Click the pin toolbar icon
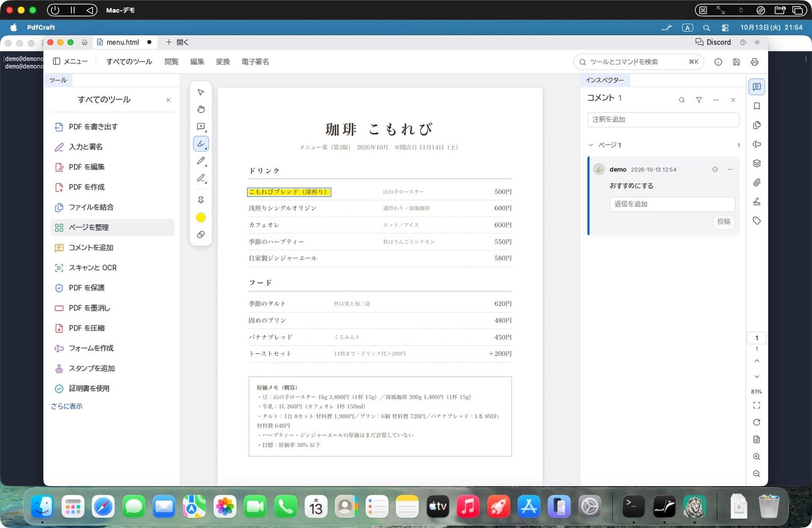 click(x=201, y=200)
